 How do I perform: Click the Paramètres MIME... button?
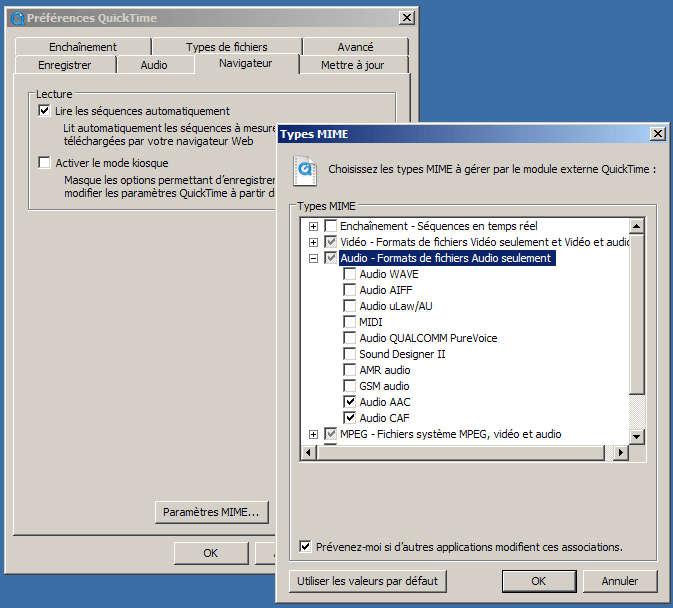tap(212, 512)
